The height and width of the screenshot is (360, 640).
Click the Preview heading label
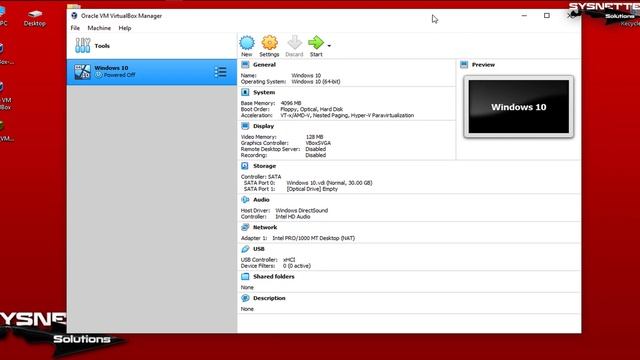click(483, 64)
